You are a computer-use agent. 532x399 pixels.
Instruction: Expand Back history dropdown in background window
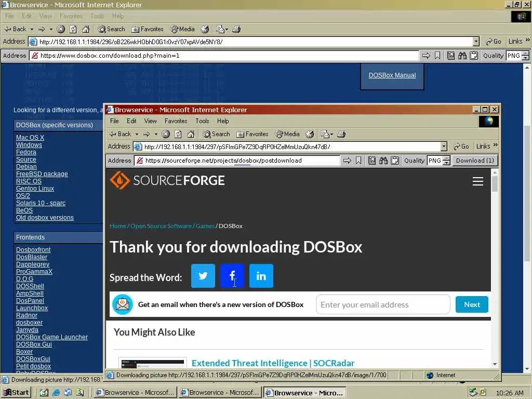coord(32,30)
